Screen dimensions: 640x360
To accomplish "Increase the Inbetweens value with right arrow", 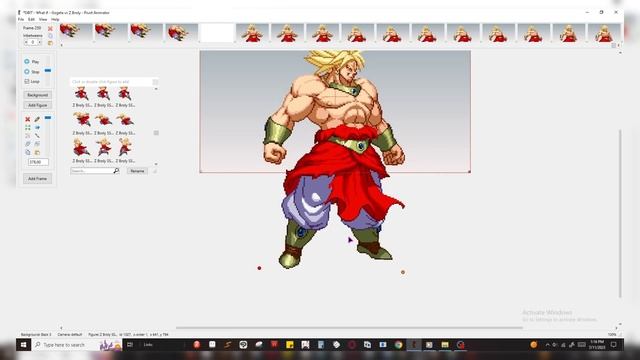I will 40,42.
